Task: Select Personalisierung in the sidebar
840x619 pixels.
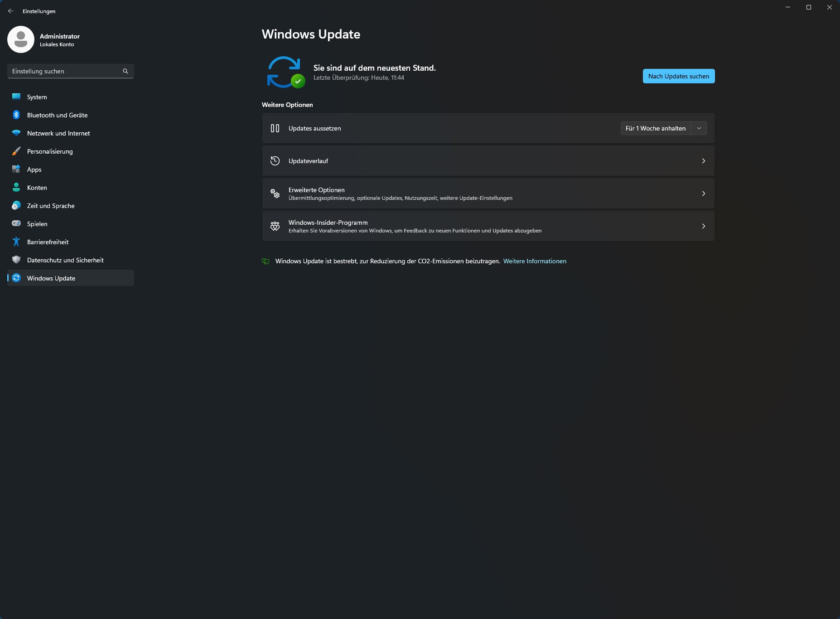Action: pyautogui.click(x=71, y=151)
